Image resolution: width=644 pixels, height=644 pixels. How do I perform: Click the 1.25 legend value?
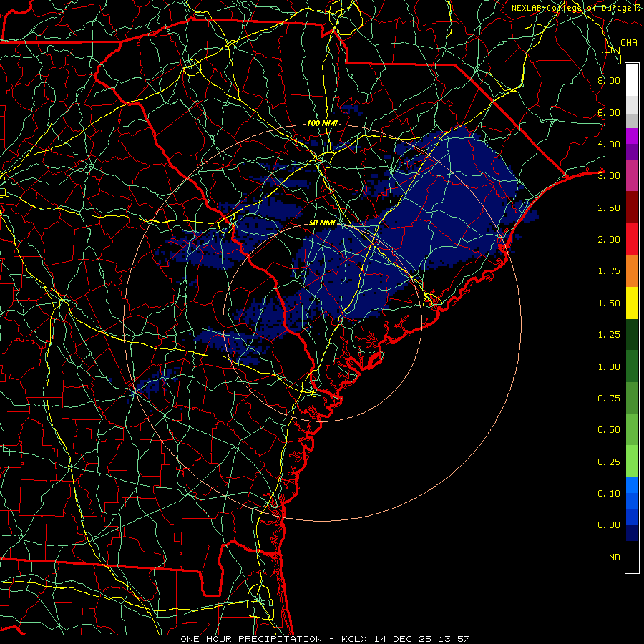click(x=609, y=335)
